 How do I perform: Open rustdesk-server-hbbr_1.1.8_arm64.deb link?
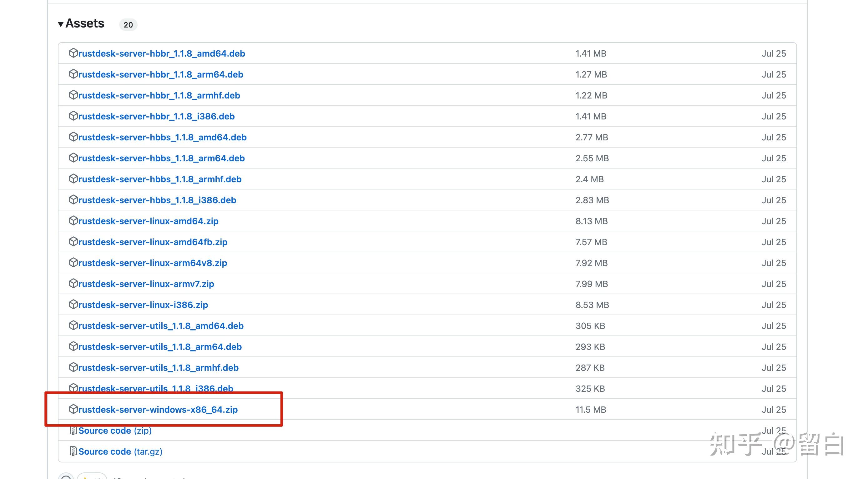point(161,74)
